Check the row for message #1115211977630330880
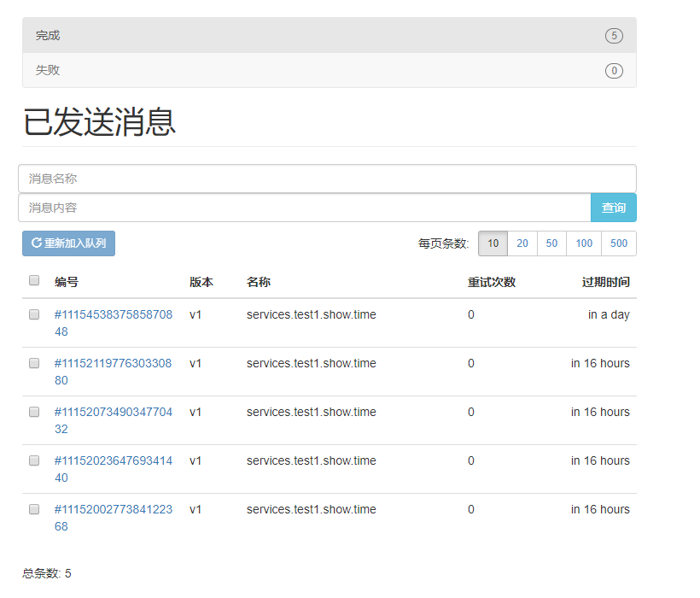This screenshot has height=598, width=700. click(x=34, y=363)
